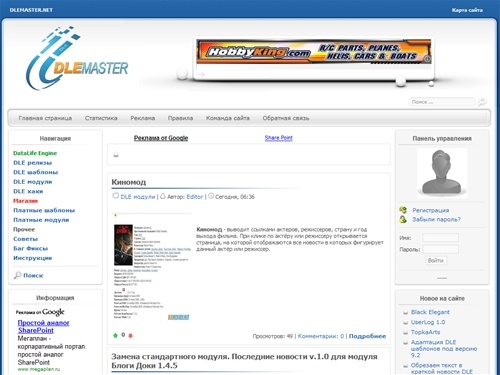Open TopkaArts in Новое на сайте
Image resolution: width=500 pixels, height=375 pixels.
pyautogui.click(x=425, y=332)
